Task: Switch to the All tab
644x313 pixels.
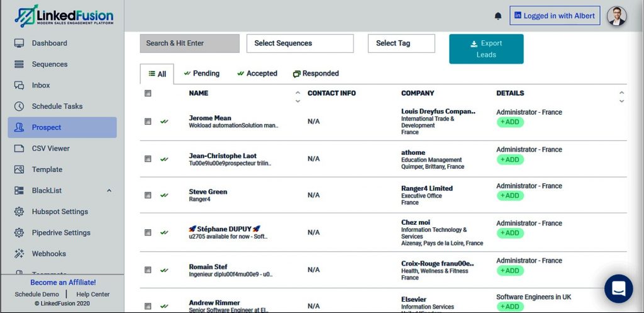Action: [157, 74]
